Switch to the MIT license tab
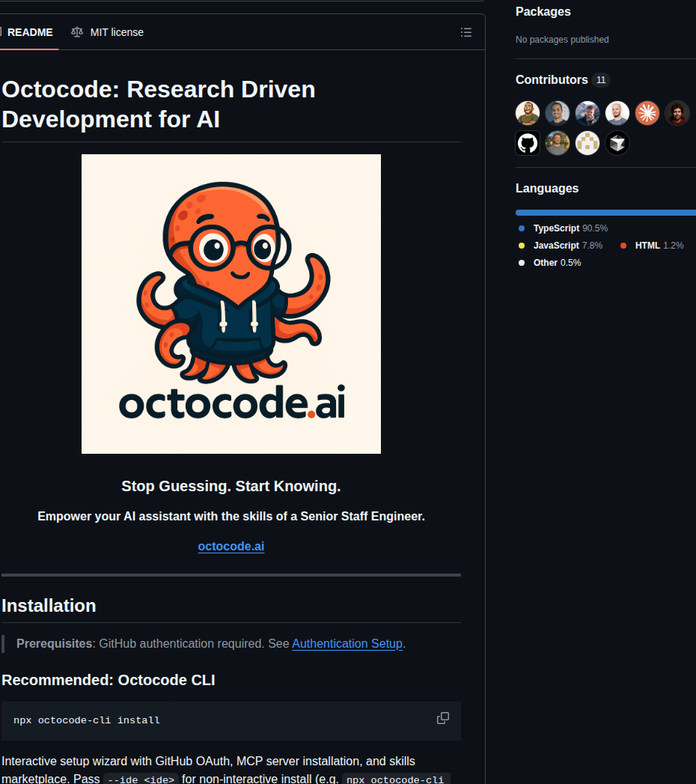The height and width of the screenshot is (784, 696). [x=108, y=32]
